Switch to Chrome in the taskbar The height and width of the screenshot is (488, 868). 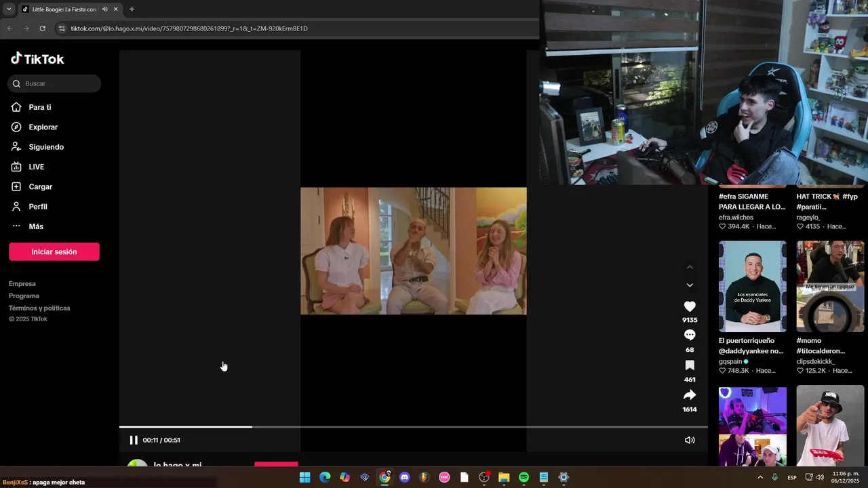point(384,477)
